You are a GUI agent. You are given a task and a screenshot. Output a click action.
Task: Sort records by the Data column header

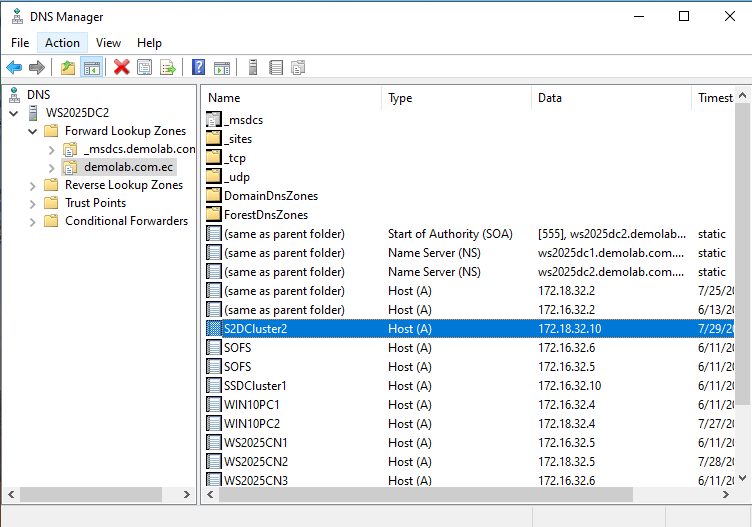pos(610,98)
